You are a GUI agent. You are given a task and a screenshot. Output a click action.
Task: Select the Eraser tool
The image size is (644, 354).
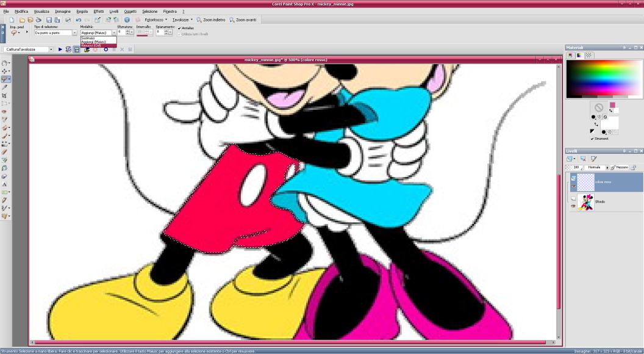(x=4, y=152)
